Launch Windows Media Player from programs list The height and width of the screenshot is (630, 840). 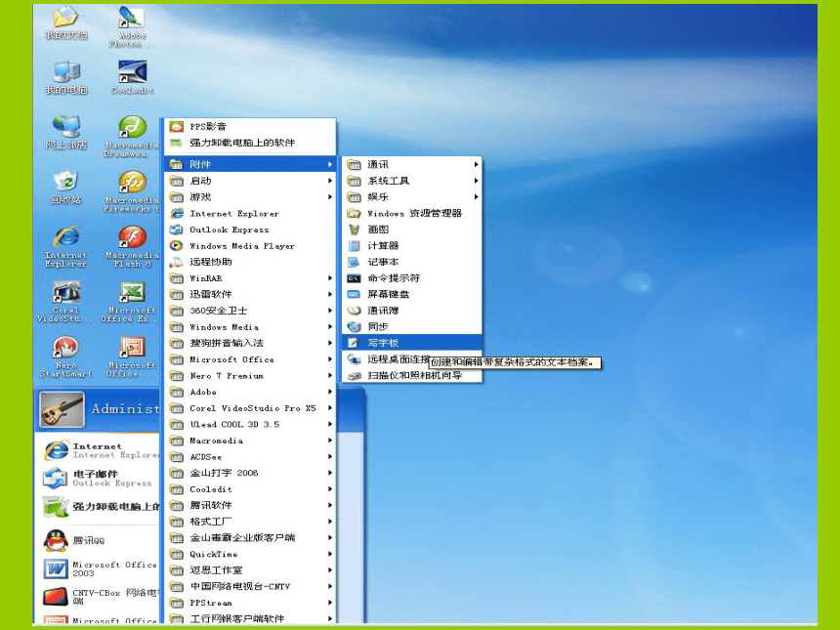tap(250, 246)
